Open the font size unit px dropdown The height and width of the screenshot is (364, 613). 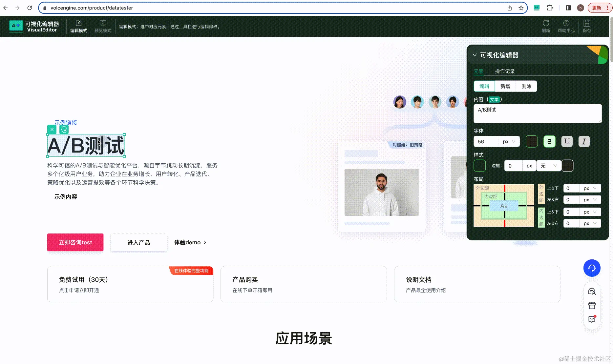(508, 141)
